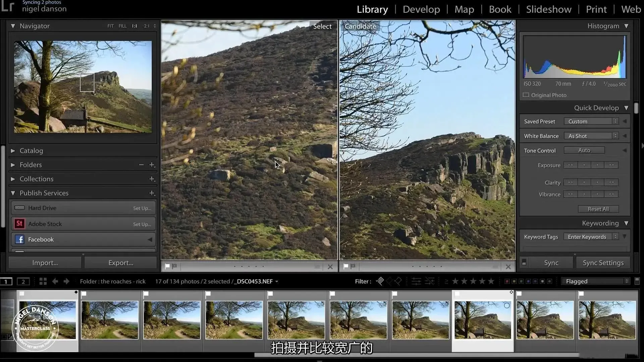The width and height of the screenshot is (644, 362).
Task: Click the grid view icon in filmstrip toolbar
Action: 43,282
